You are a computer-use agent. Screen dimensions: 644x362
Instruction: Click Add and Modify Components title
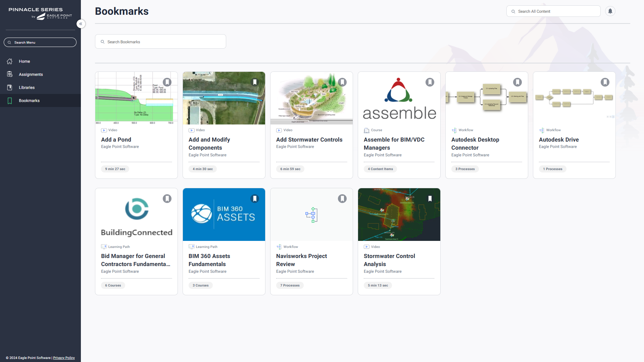pyautogui.click(x=209, y=144)
